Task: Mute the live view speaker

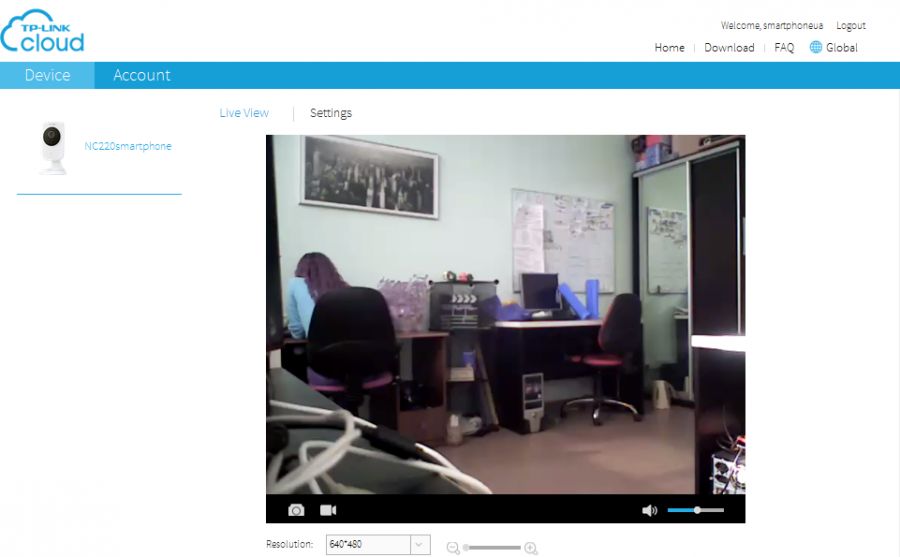Action: tap(649, 510)
